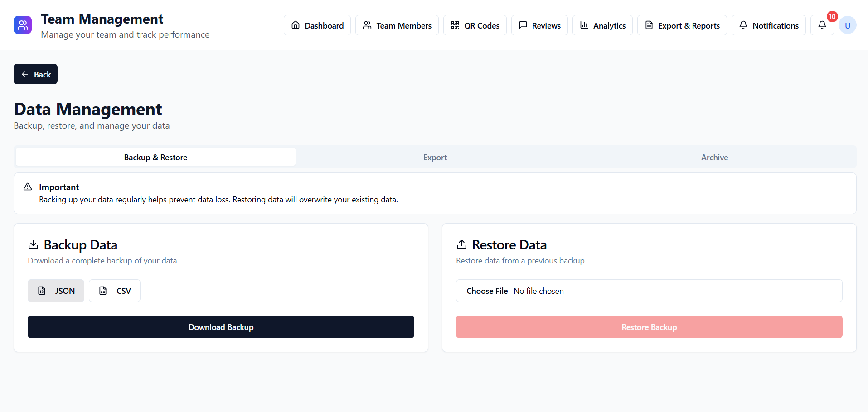Screen dimensions: 868x412
Task: Select CSV as the backup format
Action: (114, 290)
